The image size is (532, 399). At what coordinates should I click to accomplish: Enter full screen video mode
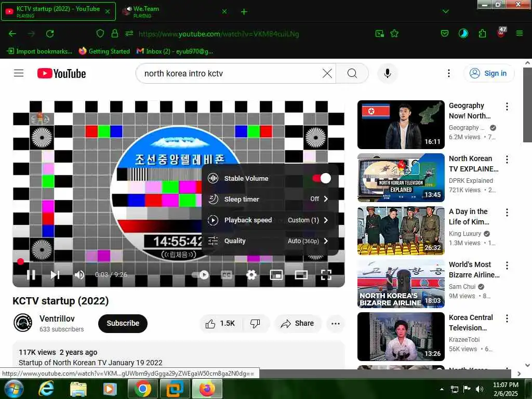tap(326, 275)
